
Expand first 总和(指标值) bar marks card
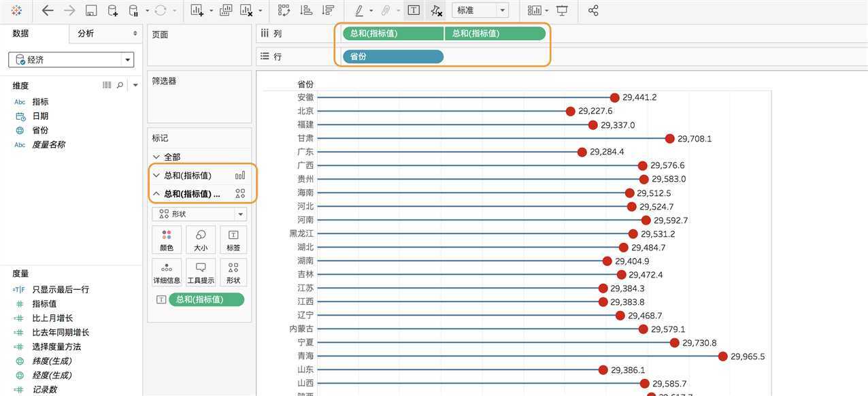click(156, 176)
